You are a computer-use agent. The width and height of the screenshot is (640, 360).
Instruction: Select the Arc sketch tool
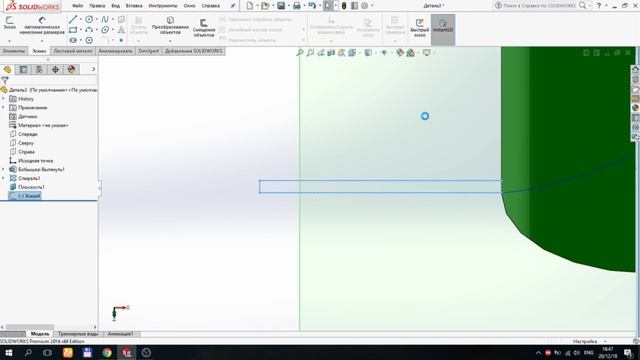point(89,30)
